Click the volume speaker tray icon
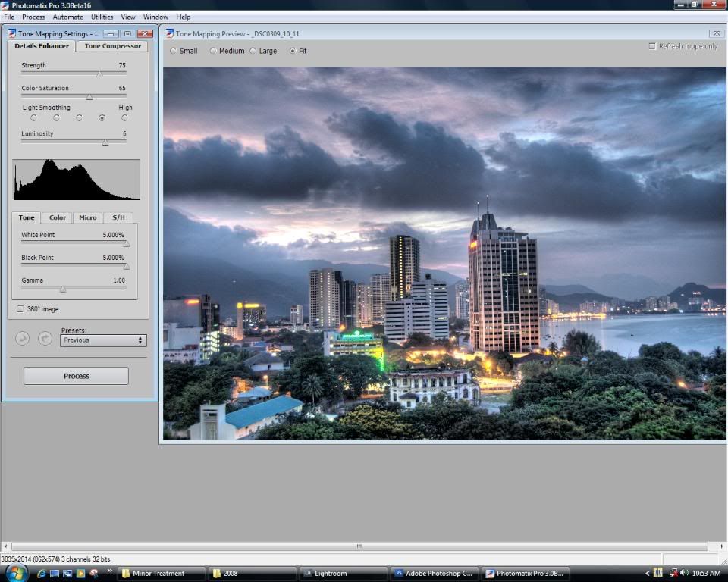The height and width of the screenshot is (582, 728). (x=684, y=573)
